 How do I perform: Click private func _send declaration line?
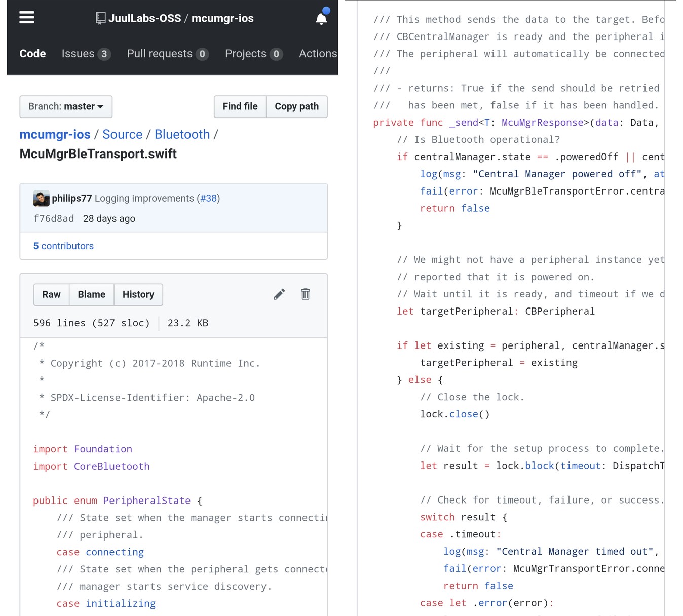[516, 123]
